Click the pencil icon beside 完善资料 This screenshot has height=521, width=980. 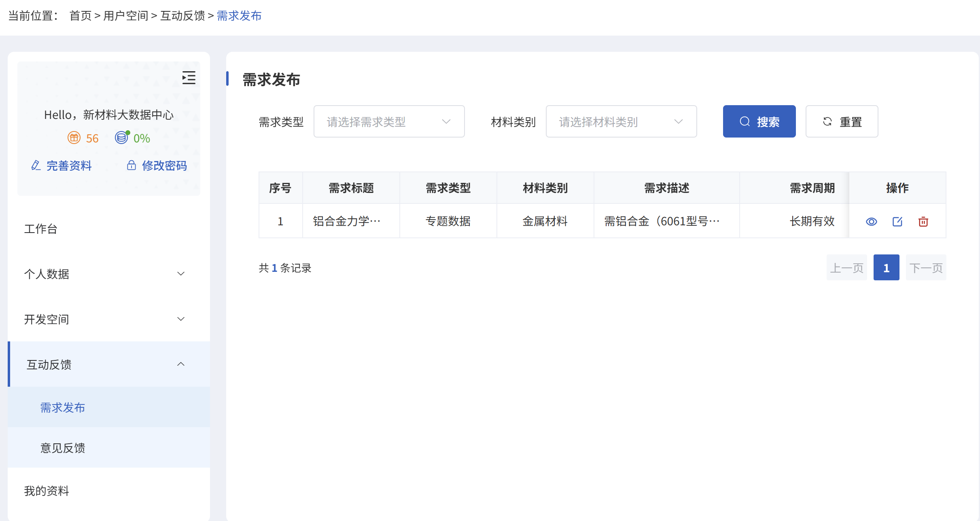(36, 165)
